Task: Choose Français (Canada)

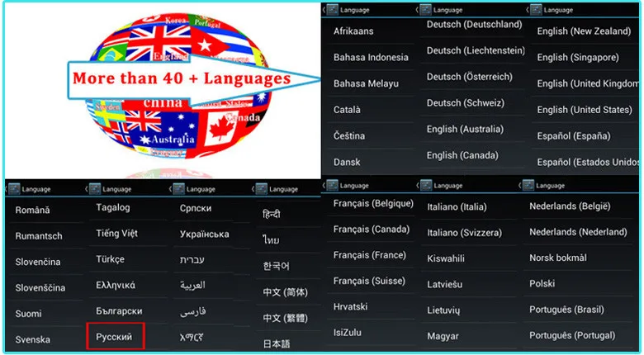Action: pos(372,229)
